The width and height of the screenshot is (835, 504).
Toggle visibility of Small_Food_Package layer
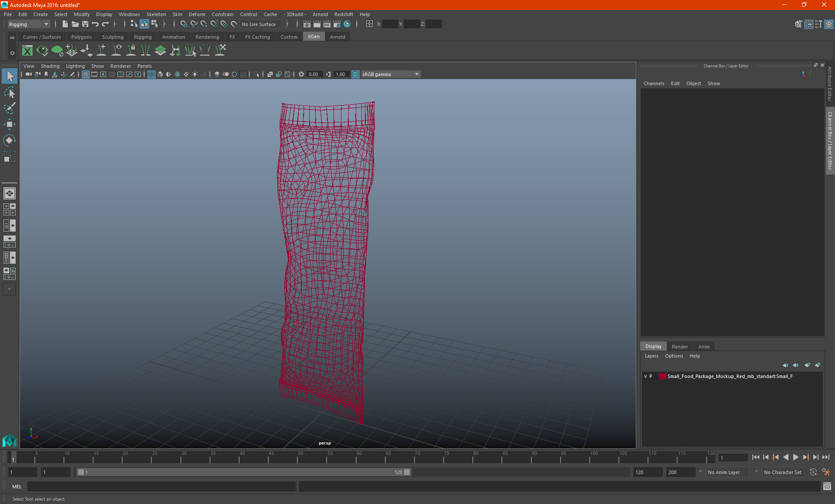pyautogui.click(x=645, y=376)
